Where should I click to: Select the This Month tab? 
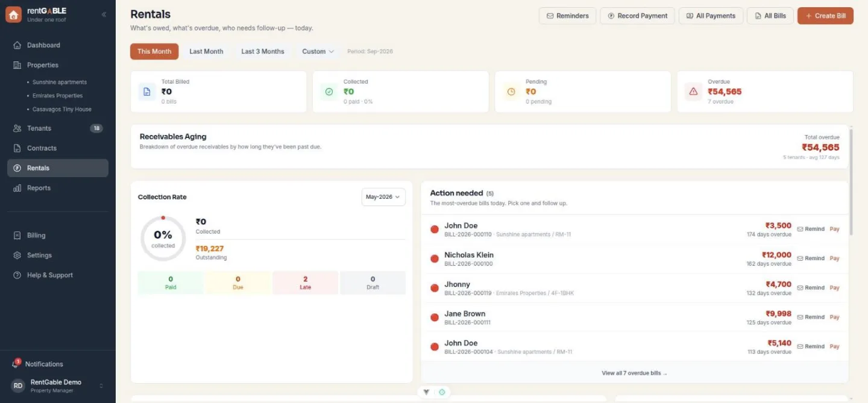pos(154,52)
